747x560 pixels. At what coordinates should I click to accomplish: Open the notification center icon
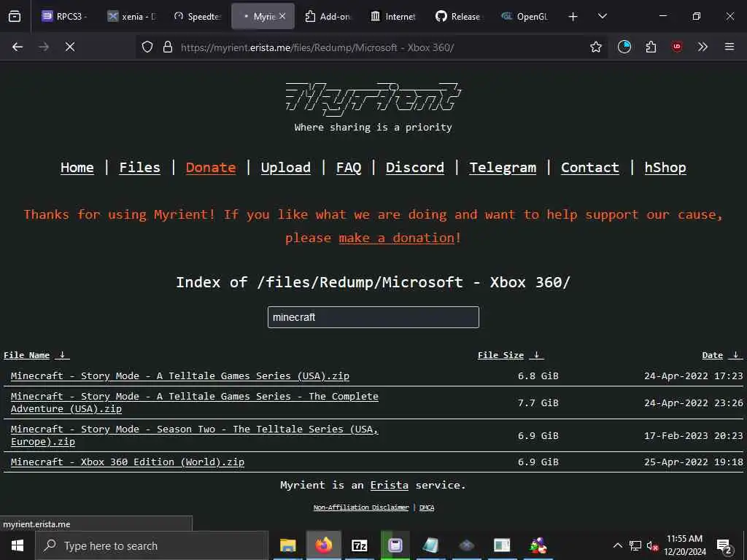724,546
